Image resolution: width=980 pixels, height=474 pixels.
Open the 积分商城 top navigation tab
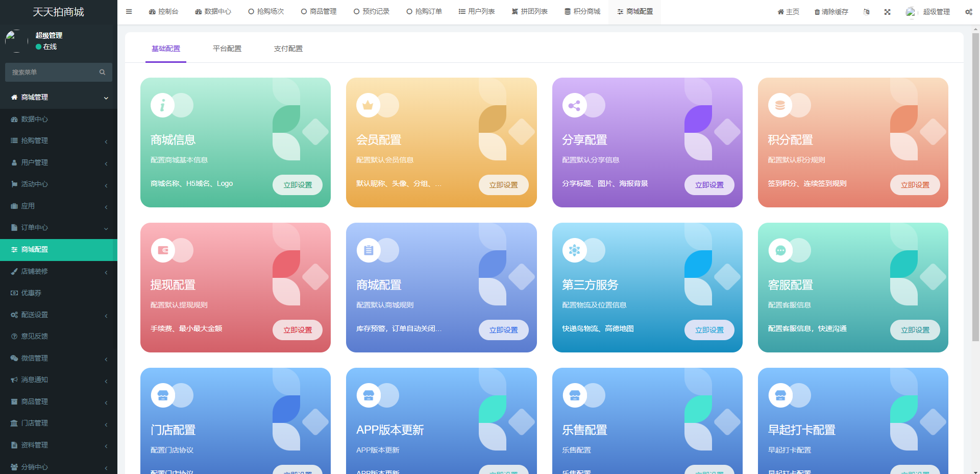coord(582,11)
